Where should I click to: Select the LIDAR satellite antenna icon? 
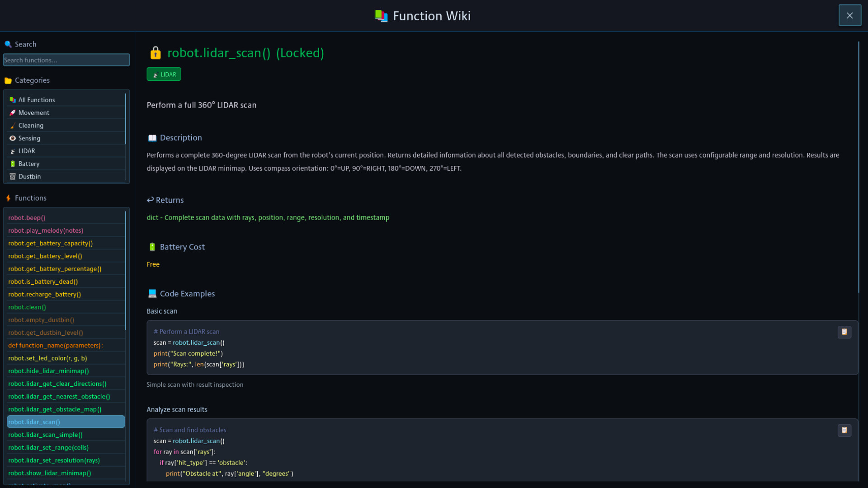pyautogui.click(x=13, y=150)
